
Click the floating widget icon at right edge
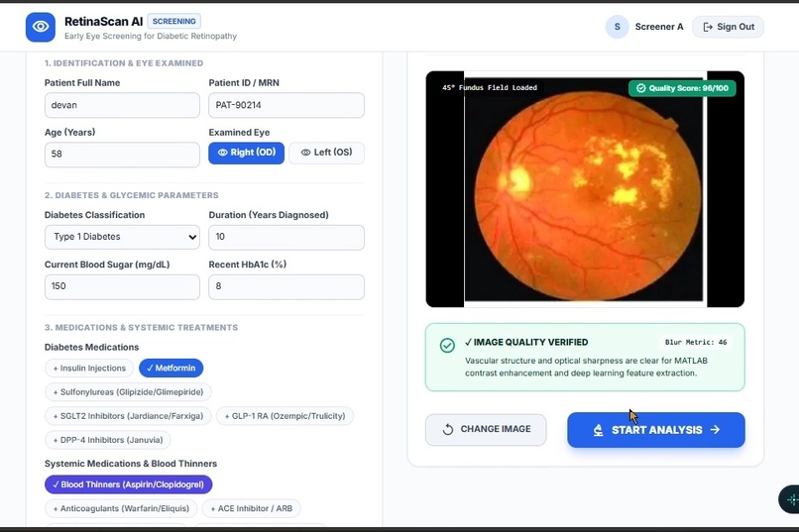[x=790, y=499]
